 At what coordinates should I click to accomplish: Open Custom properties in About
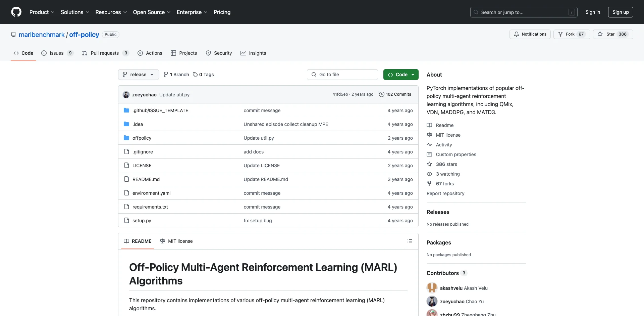click(451, 154)
